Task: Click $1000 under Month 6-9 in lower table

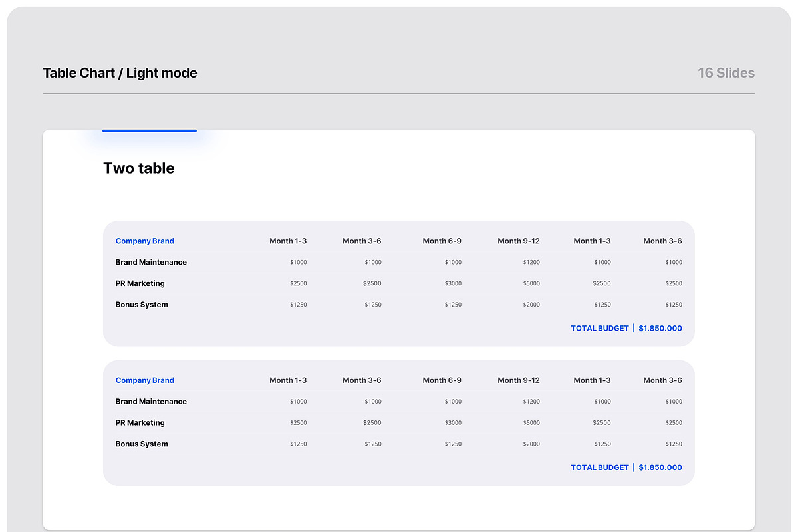Action: pyautogui.click(x=453, y=402)
